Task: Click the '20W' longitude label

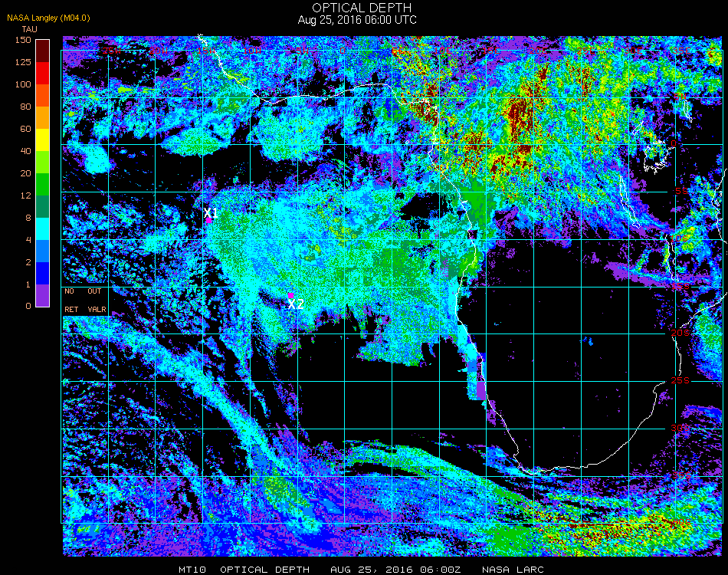Action: (x=159, y=50)
